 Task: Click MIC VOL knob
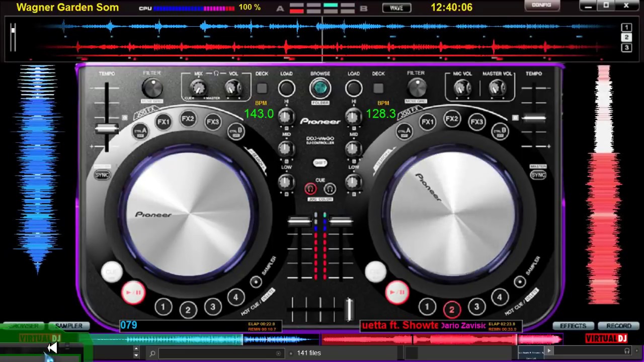(462, 88)
